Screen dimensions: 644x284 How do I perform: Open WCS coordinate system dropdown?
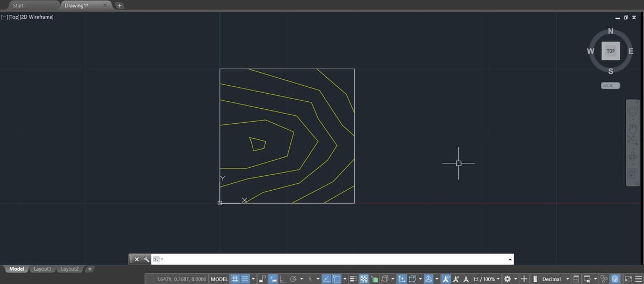click(x=611, y=86)
